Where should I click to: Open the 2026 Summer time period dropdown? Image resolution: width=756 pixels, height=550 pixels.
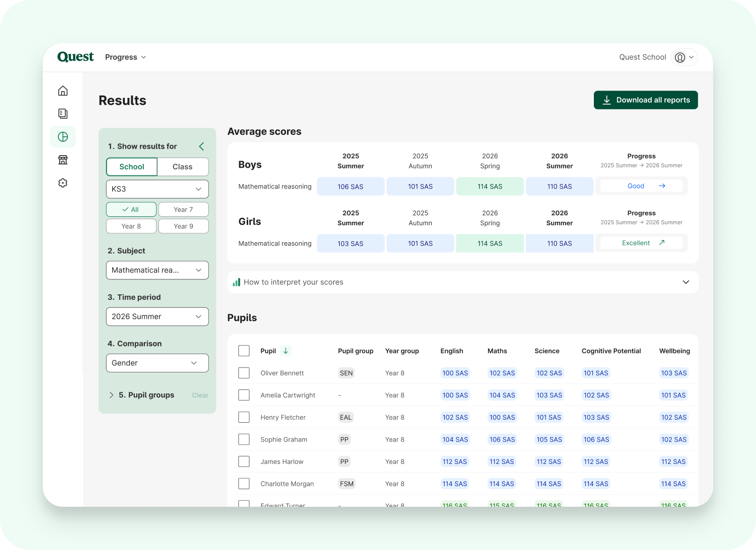[157, 317]
